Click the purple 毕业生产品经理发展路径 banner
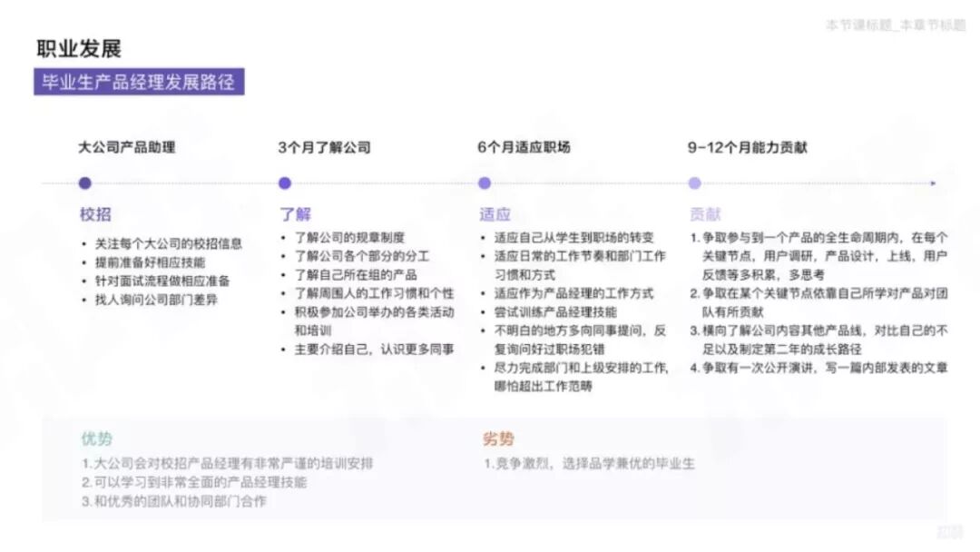 tap(139, 82)
